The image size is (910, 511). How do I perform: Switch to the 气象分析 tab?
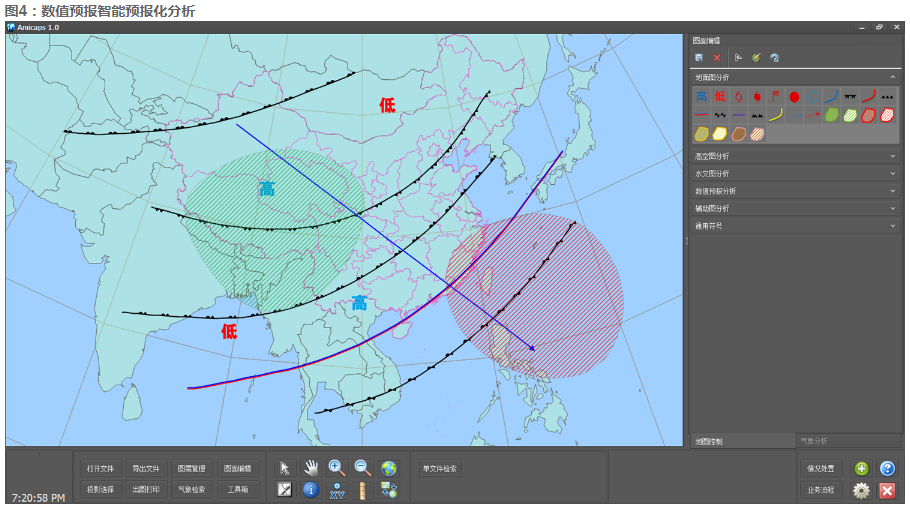point(848,441)
